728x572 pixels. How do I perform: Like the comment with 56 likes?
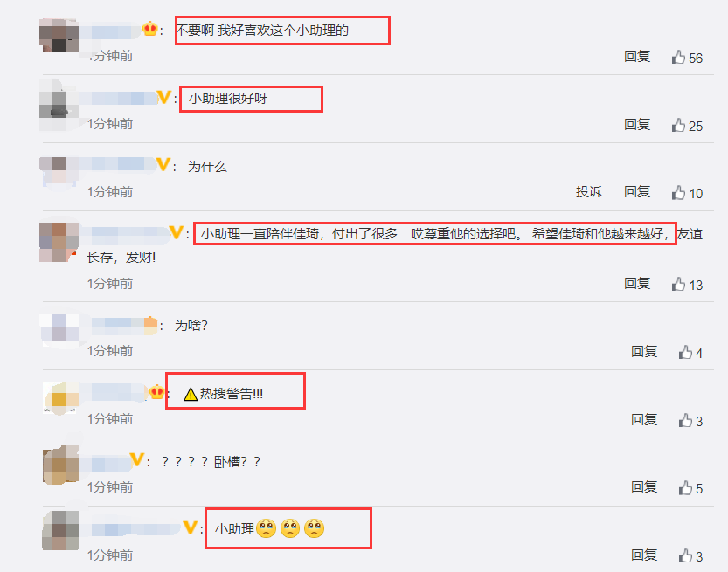click(x=678, y=57)
